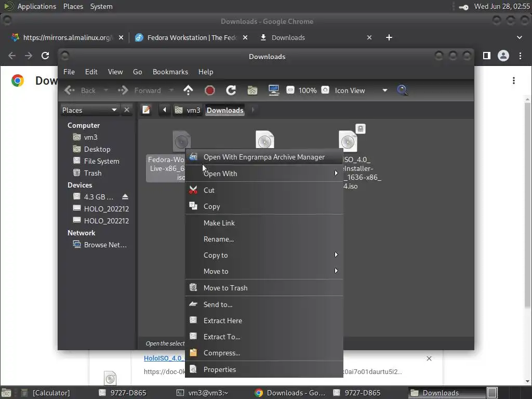Open the Places panel menu

click(x=73, y=6)
